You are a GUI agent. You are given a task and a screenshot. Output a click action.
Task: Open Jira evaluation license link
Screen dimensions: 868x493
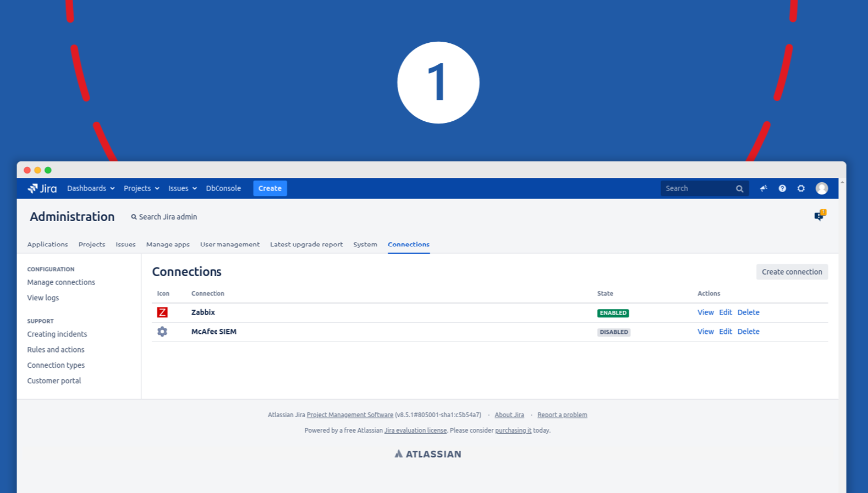[416, 430]
